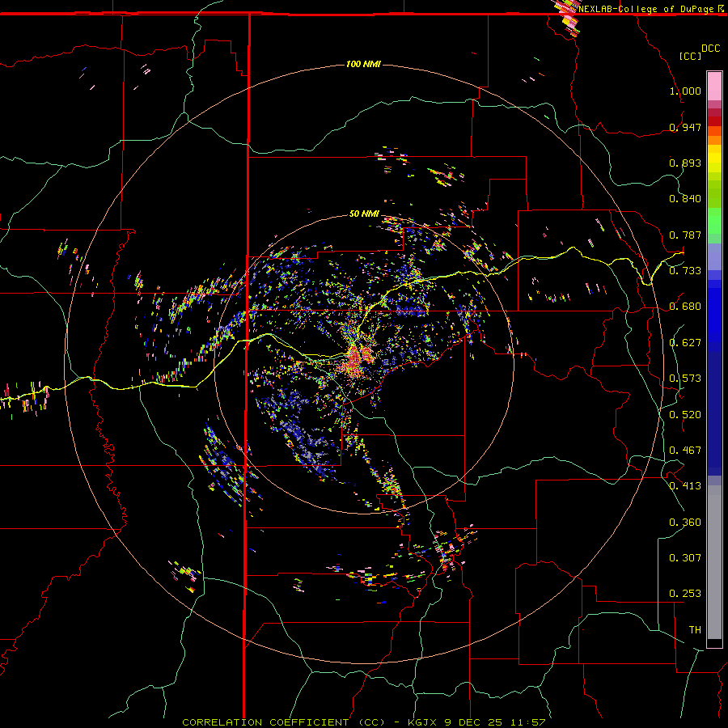Click the "DCC" legend title
Image resolution: width=728 pixels, height=728 pixels.
click(710, 49)
